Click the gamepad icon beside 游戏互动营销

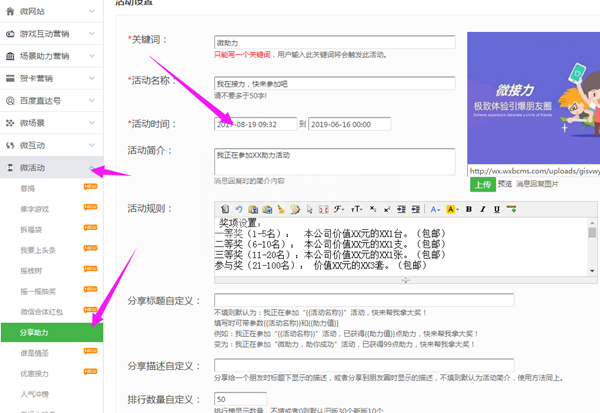pos(10,34)
